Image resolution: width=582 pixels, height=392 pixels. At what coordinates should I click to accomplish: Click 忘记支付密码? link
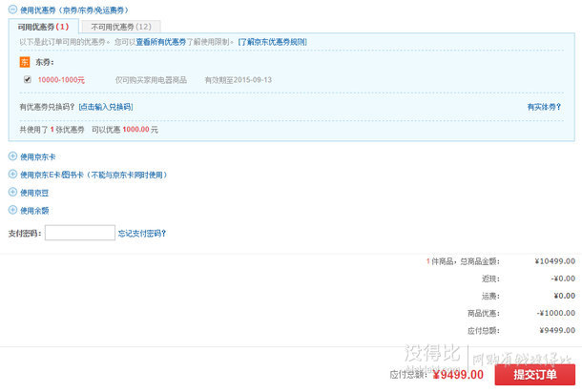tap(142, 233)
